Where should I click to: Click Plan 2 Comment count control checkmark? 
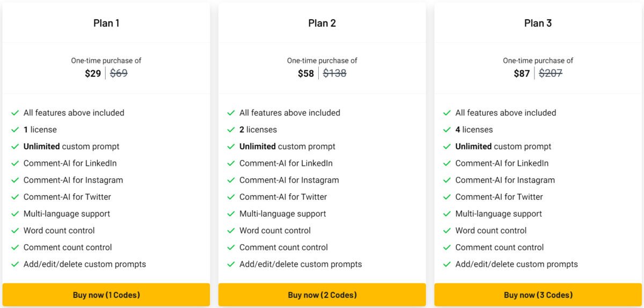point(231,247)
